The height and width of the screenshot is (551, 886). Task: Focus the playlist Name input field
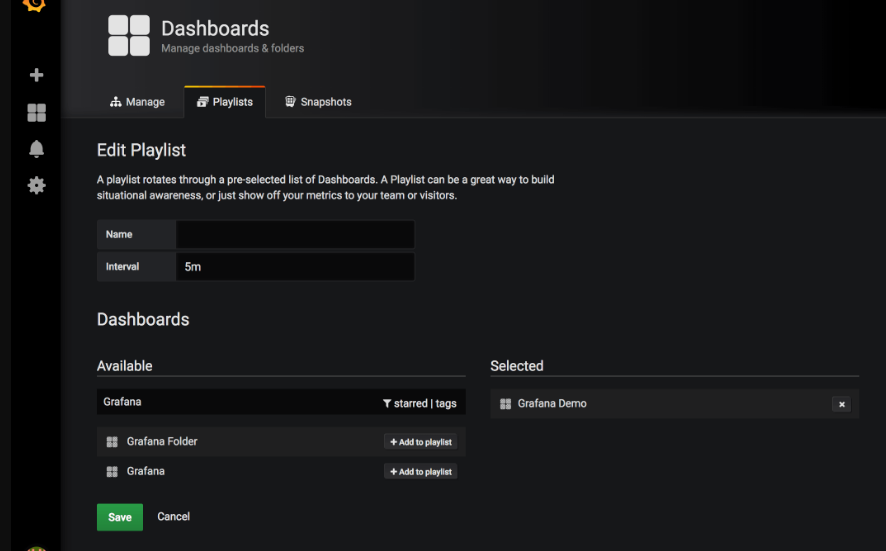point(294,234)
